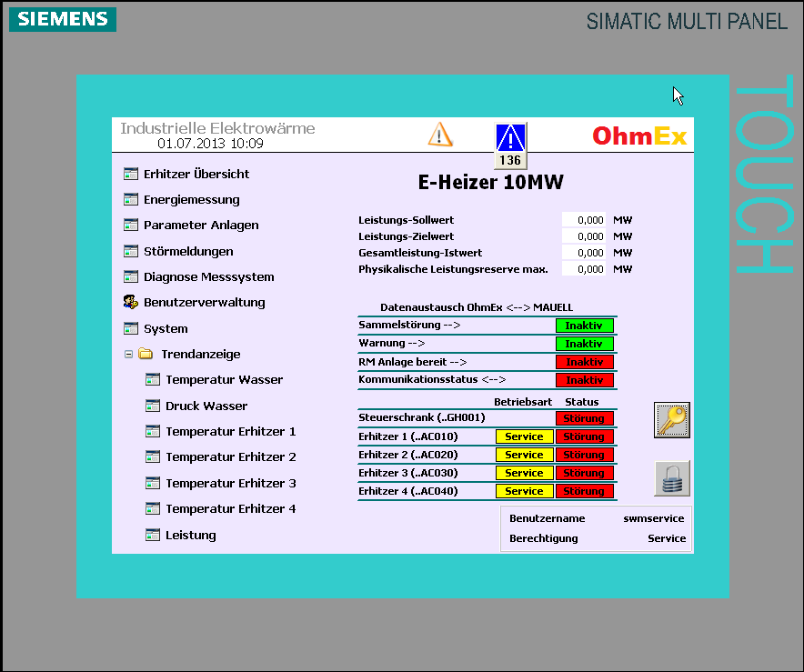Click the user icon beside Benutzerverwaltung
Screen dimensions: 804x672
tap(131, 302)
